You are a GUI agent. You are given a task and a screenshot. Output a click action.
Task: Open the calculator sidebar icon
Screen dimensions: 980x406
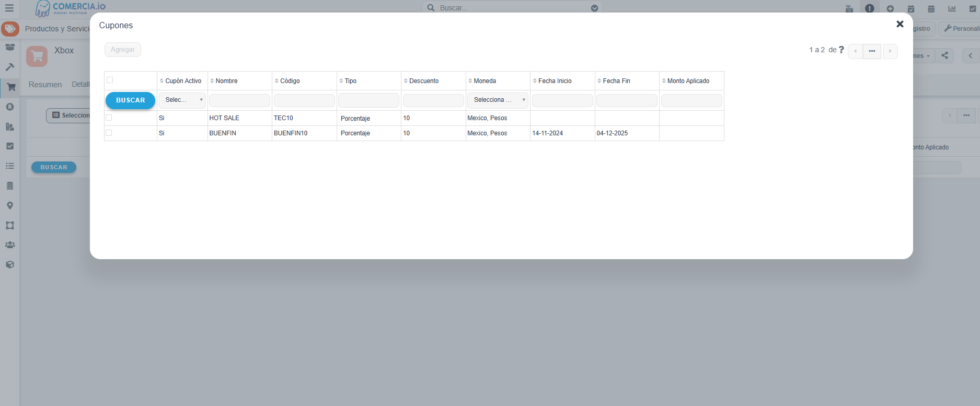click(10, 185)
